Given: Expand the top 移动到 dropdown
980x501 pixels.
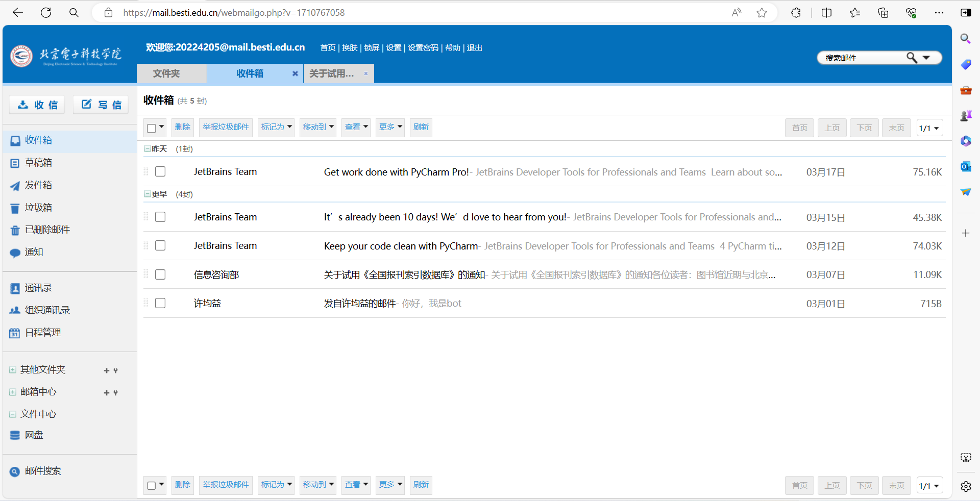Looking at the screenshot, I should (x=318, y=127).
